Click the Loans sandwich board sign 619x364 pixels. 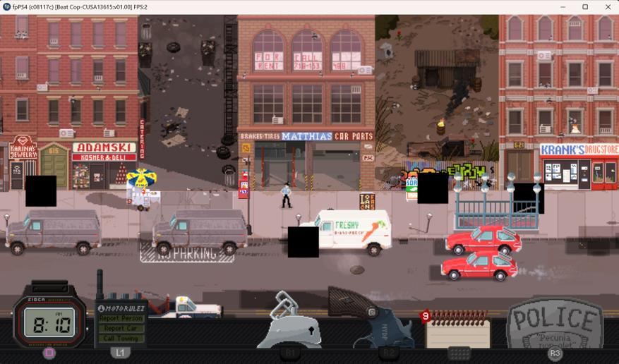(x=367, y=201)
